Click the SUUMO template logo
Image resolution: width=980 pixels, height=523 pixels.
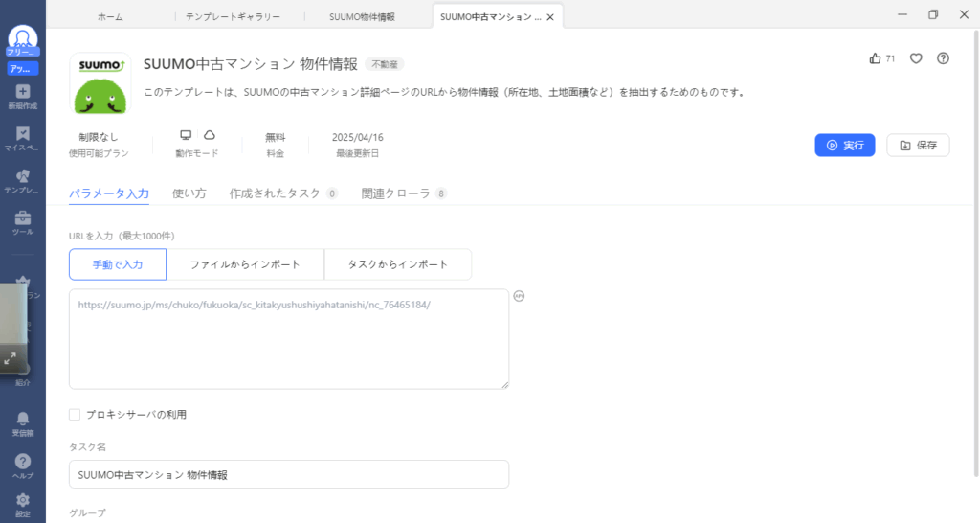[100, 83]
